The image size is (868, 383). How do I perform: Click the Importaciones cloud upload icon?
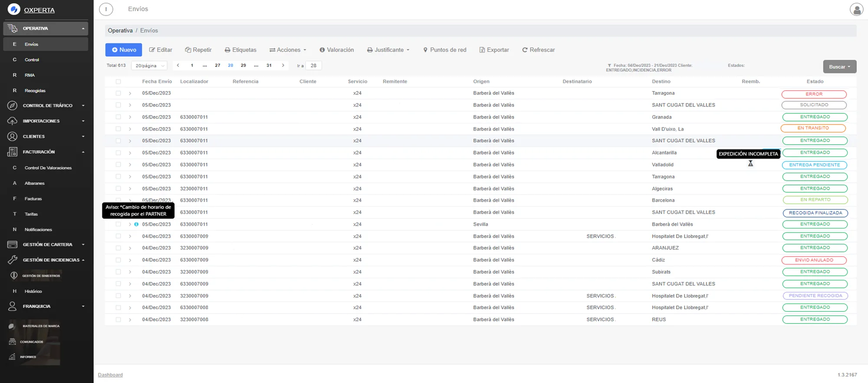(13, 121)
